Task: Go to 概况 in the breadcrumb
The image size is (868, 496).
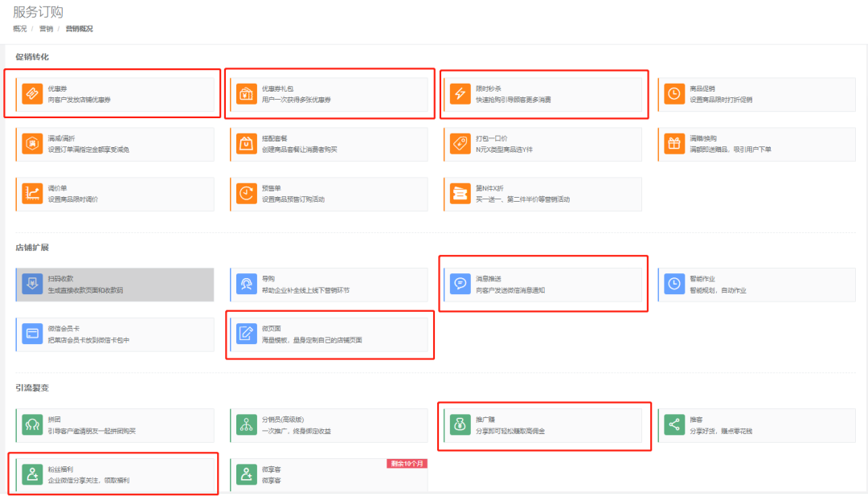Action: [x=20, y=29]
